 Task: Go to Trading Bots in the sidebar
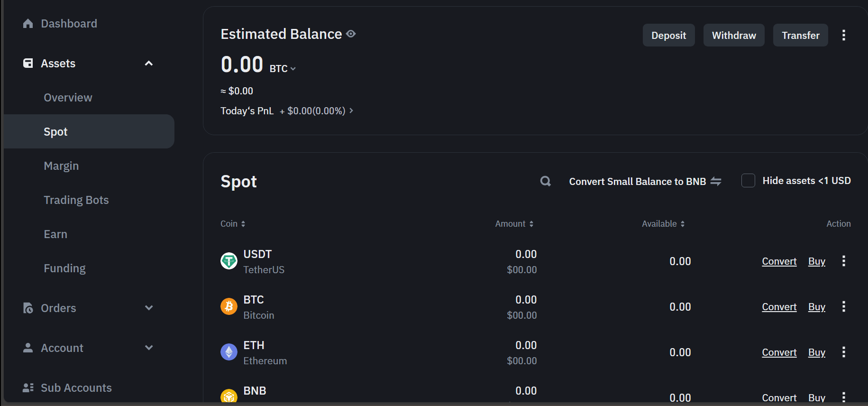(x=76, y=200)
